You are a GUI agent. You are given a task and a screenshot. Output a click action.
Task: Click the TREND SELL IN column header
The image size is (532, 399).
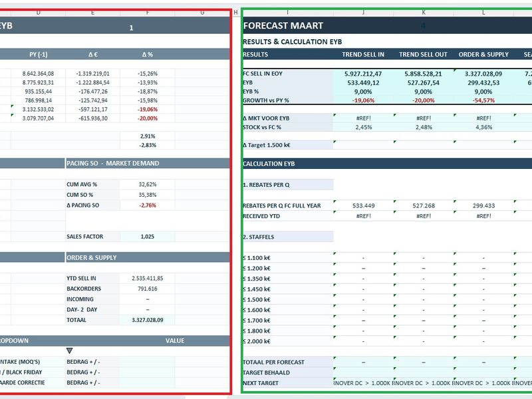pyautogui.click(x=363, y=55)
